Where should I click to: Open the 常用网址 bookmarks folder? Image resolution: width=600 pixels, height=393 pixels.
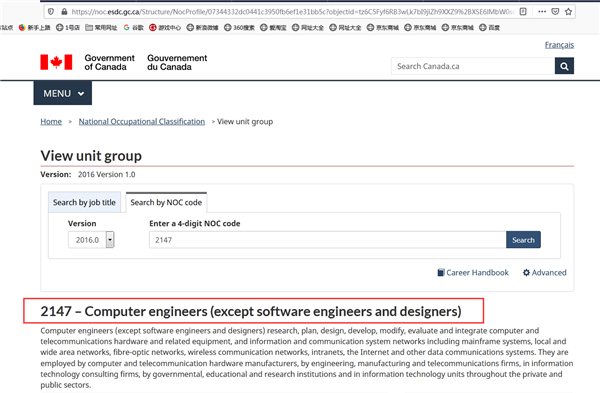point(101,28)
